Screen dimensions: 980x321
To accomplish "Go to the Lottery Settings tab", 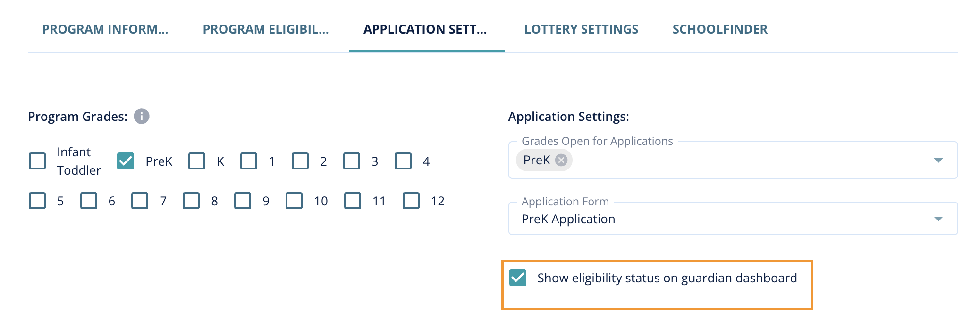I will (581, 29).
